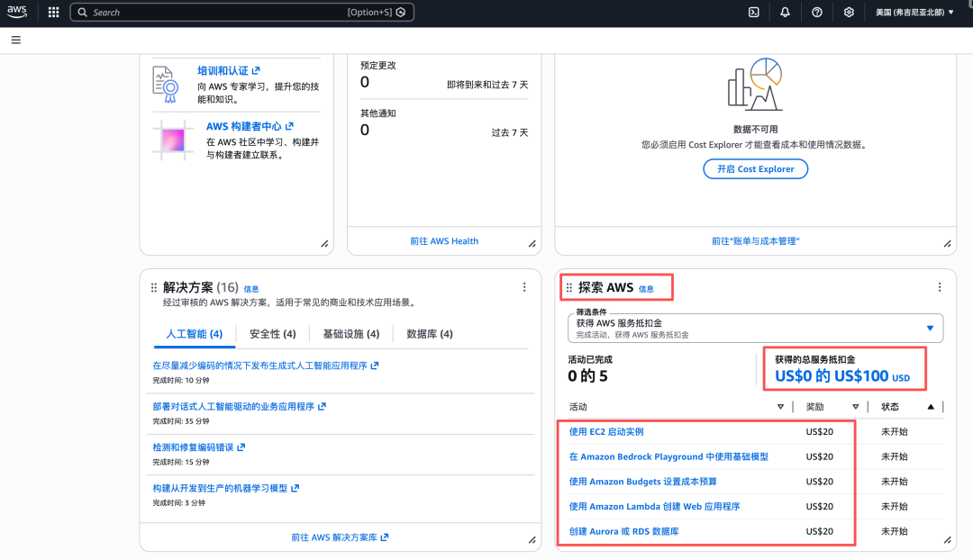Sort by the 活动 column arrow
The image size is (973, 560).
tap(780, 407)
